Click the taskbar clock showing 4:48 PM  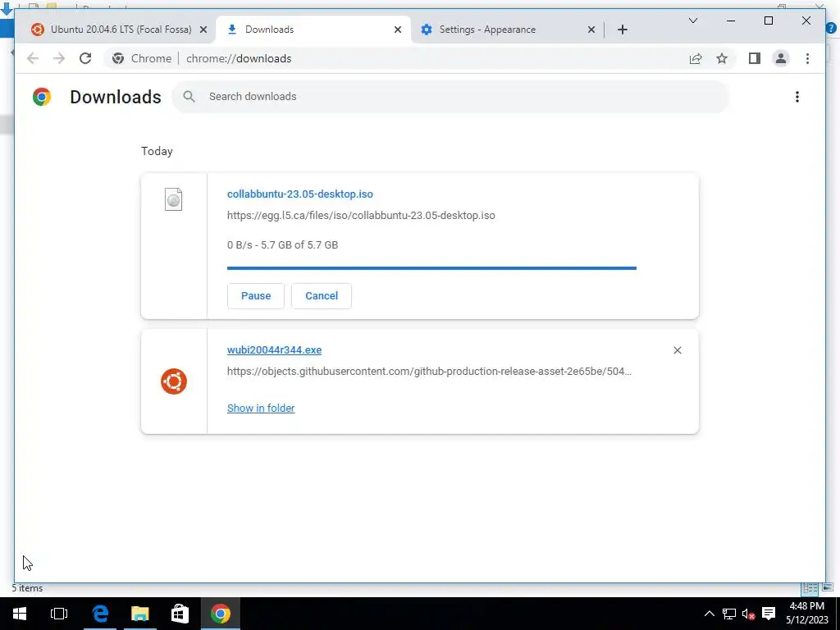pyautogui.click(x=807, y=614)
